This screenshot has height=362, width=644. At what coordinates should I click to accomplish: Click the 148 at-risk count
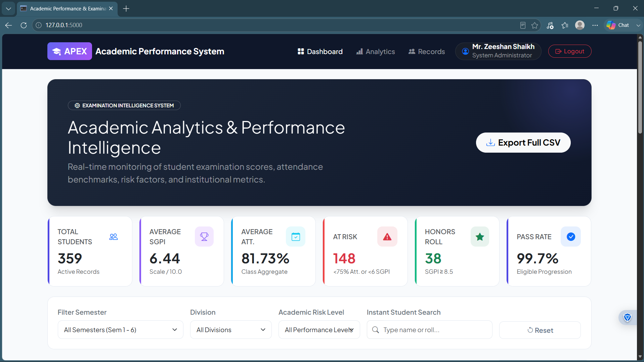tap(344, 258)
